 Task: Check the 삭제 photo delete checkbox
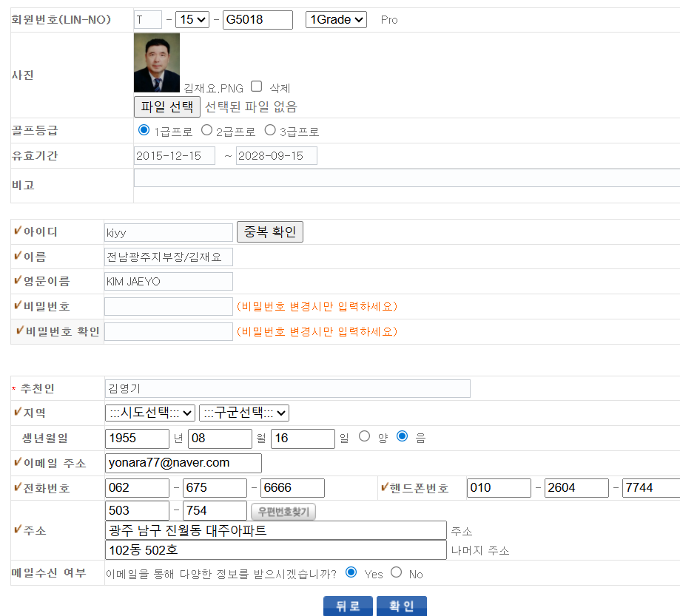(x=257, y=87)
